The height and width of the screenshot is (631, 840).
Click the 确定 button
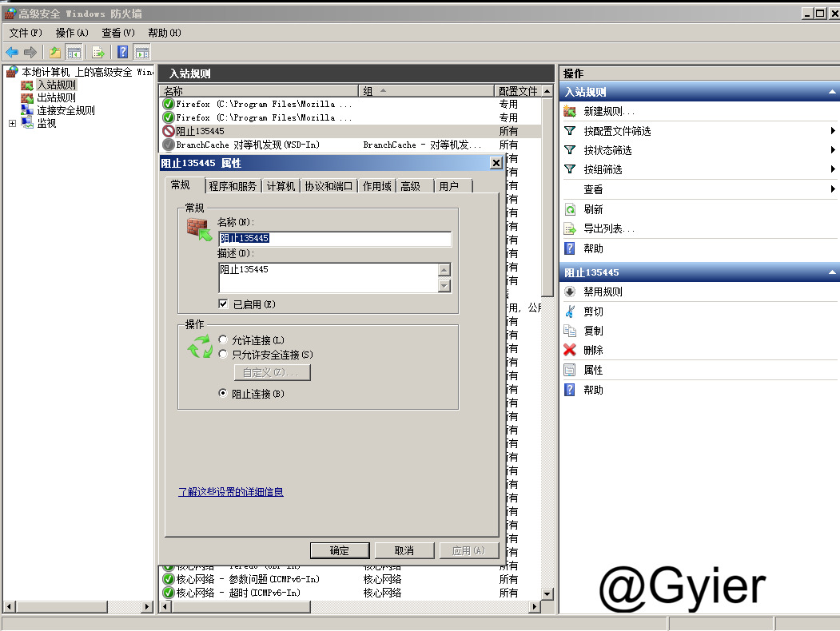click(x=340, y=550)
